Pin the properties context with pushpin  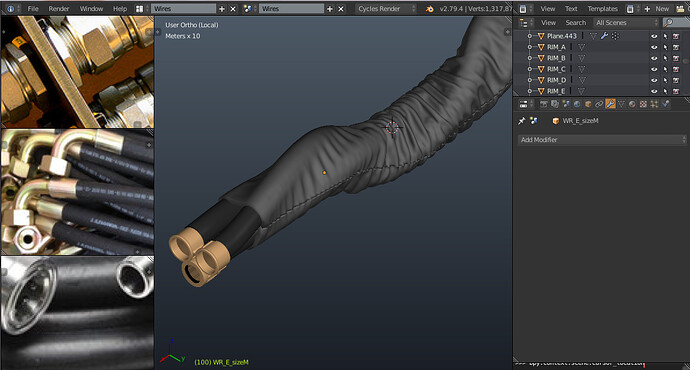(522, 121)
